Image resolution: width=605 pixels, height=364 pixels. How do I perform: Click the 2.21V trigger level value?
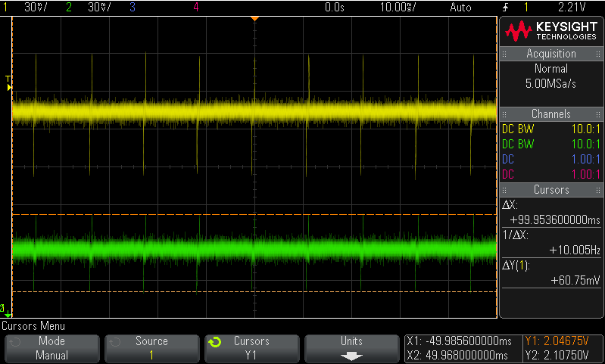[x=572, y=7]
